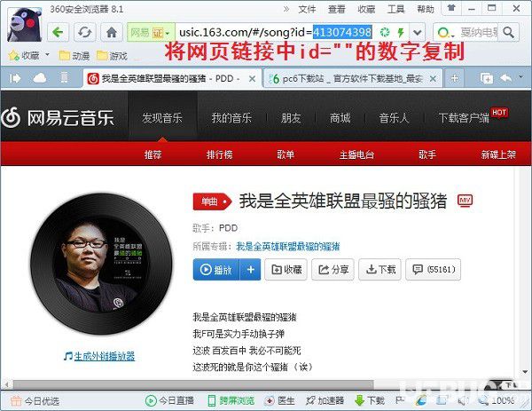Open the 网易 site certificate dropdown
Screen dimensions: 532x411
[151, 33]
